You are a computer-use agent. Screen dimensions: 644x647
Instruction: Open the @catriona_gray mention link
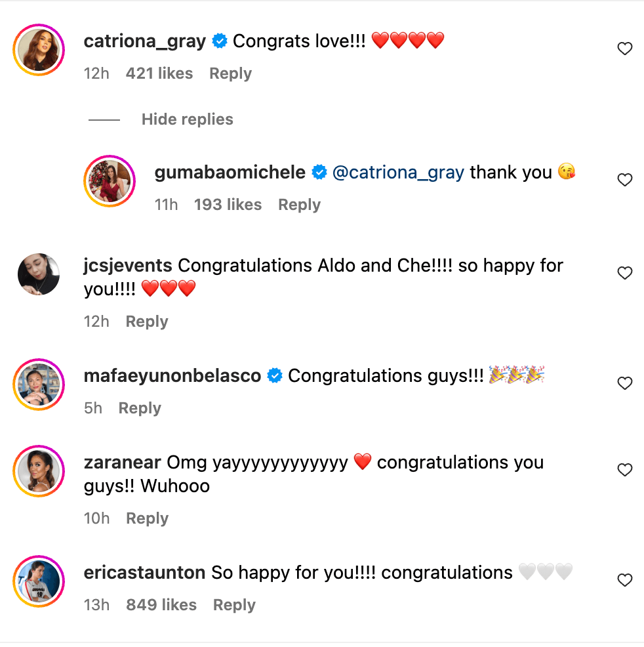398,173
